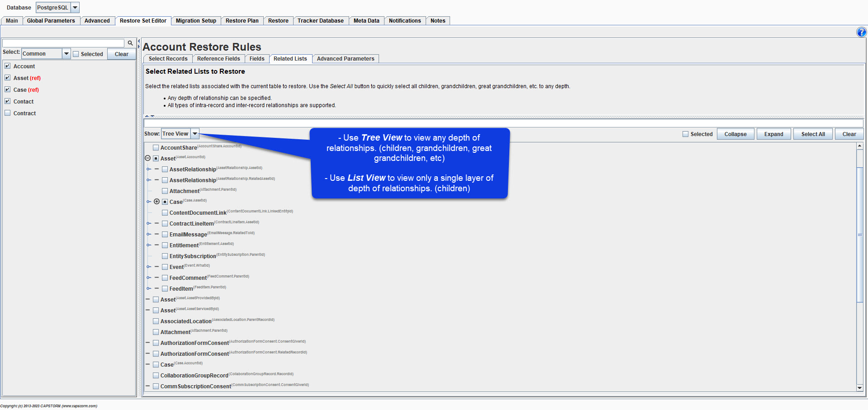Open the Database PostgreSQL dropdown
This screenshot has width=868, height=410.
point(75,8)
